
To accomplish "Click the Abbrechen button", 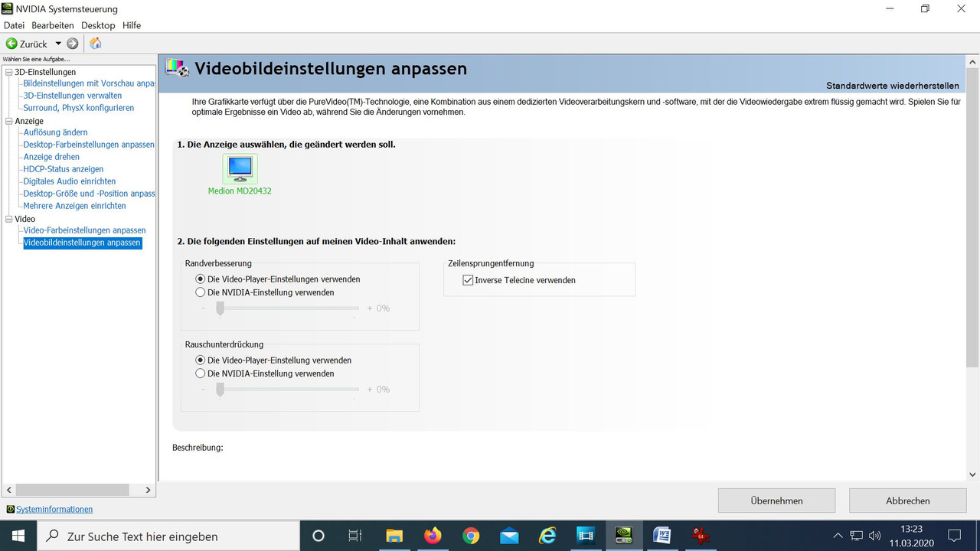I will [908, 500].
